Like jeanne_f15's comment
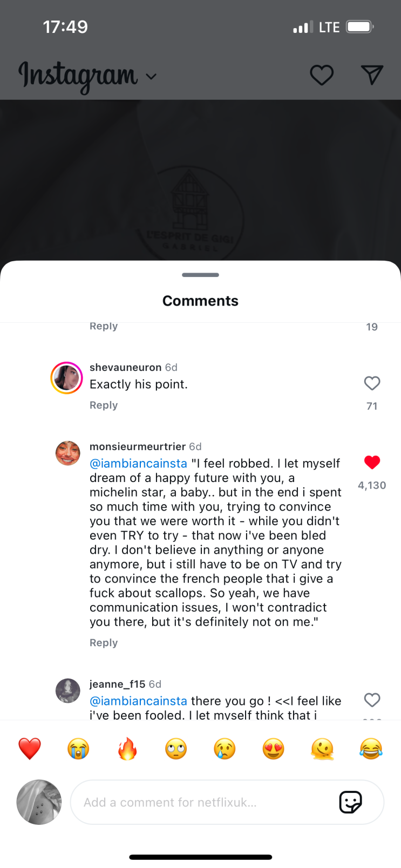 tap(372, 700)
